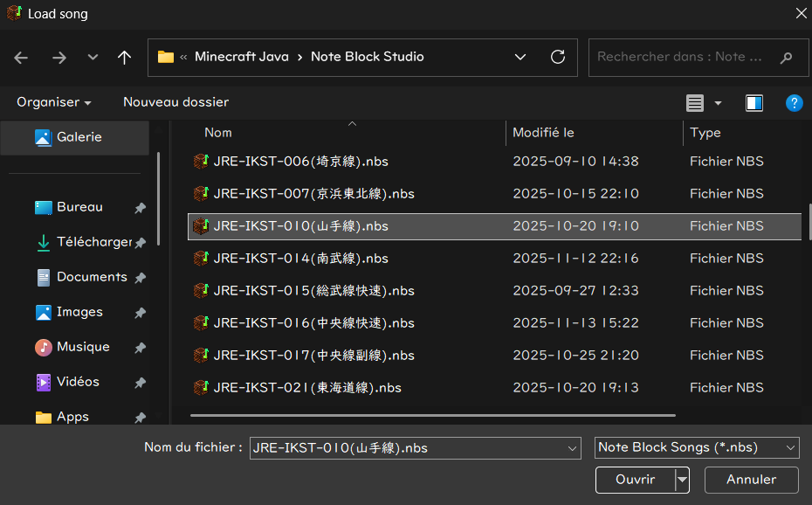The height and width of the screenshot is (505, 812).
Task: Click the magnifier search icon
Action: click(786, 58)
